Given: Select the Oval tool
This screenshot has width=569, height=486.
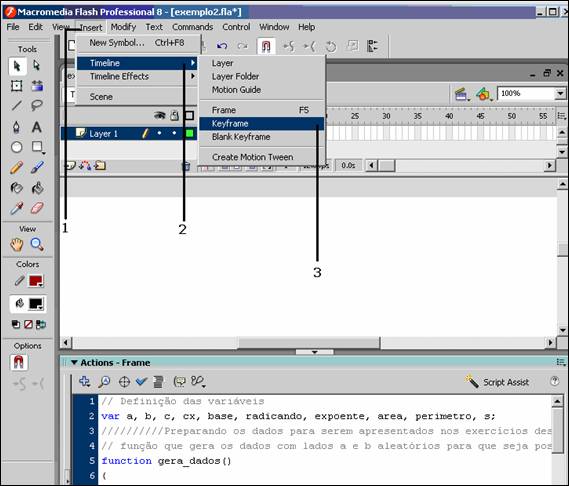Looking at the screenshot, I should [x=17, y=147].
